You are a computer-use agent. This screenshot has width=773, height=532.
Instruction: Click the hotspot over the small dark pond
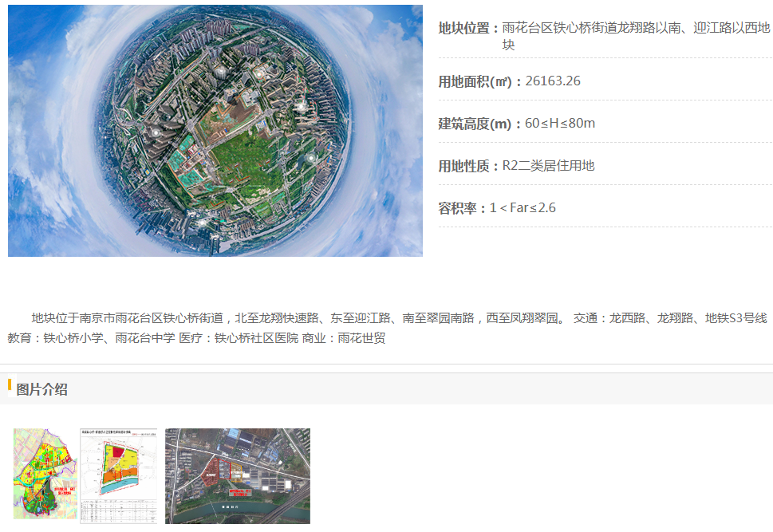click(x=311, y=158)
